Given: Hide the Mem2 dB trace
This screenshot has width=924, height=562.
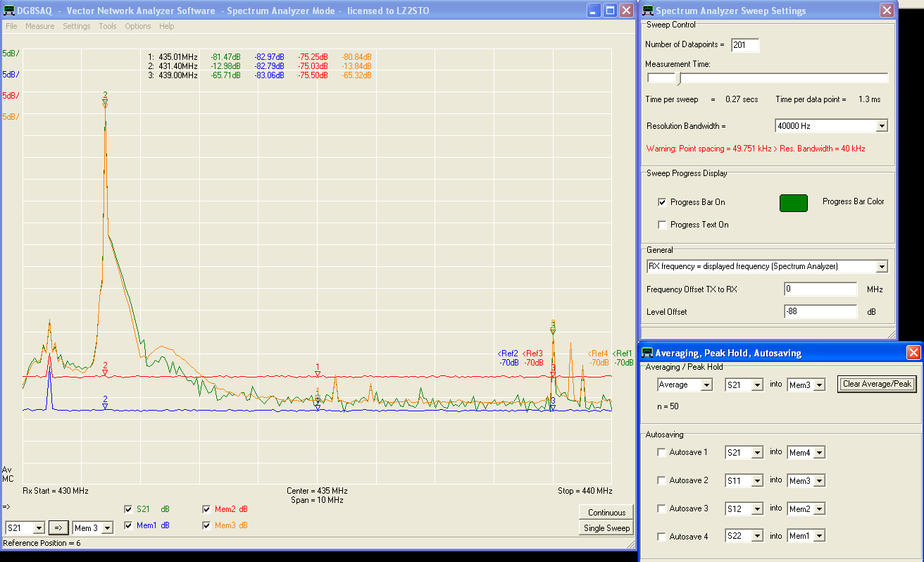Looking at the screenshot, I should 207,509.
